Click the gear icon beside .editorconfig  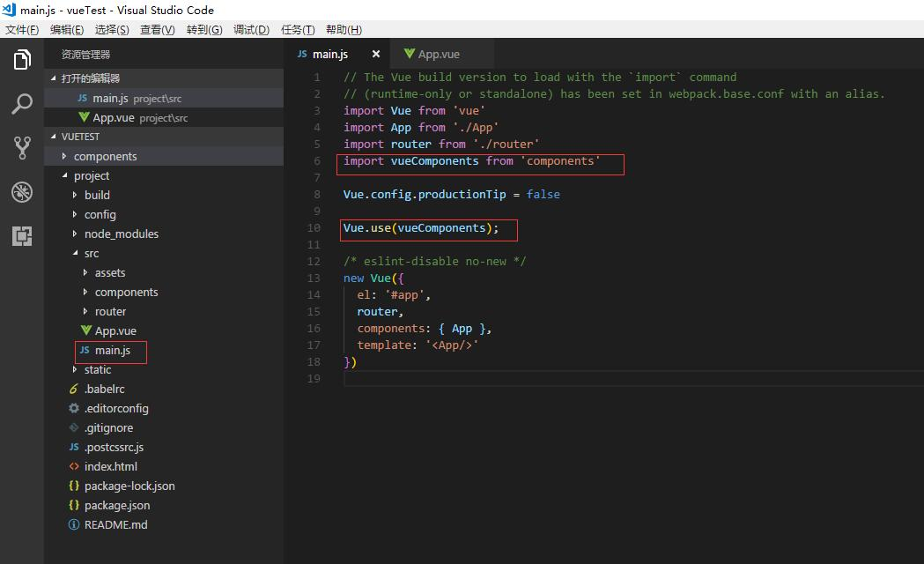[74, 408]
